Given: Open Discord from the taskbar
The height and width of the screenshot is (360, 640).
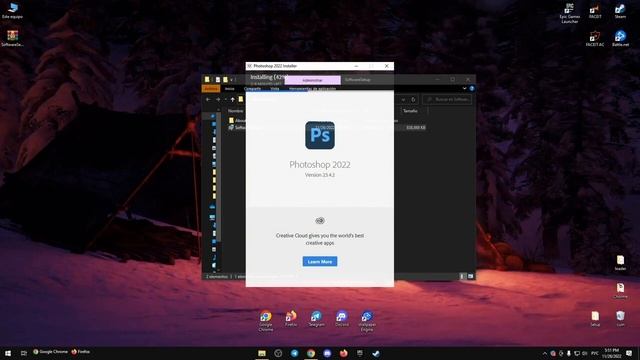Looking at the screenshot, I should click(327, 353).
